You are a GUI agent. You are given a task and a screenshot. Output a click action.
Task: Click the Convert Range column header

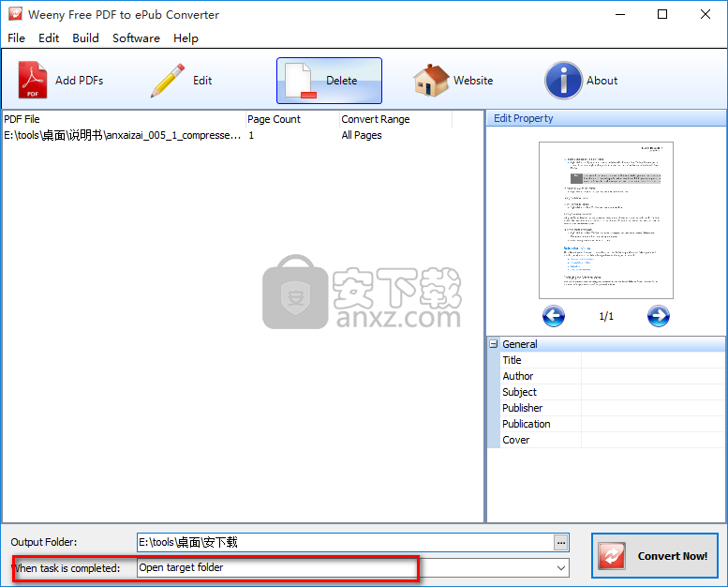click(x=395, y=119)
